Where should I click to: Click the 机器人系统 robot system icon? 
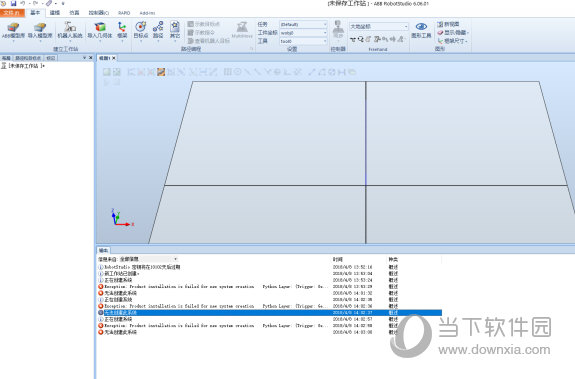tap(70, 31)
